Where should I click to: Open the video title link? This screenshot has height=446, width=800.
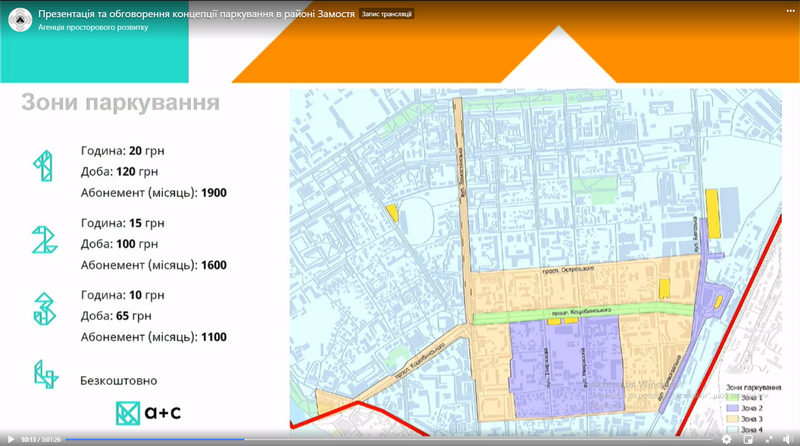click(x=196, y=14)
